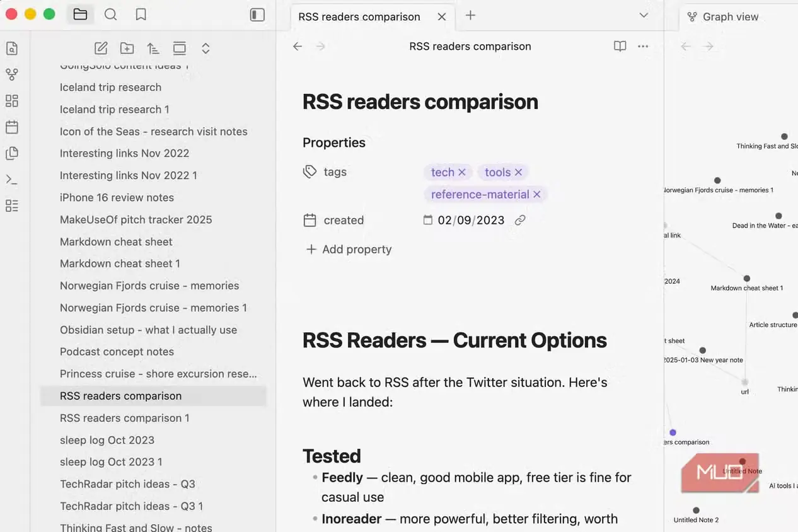Screen dimensions: 798x532
Task: Go forward arrow in Graph view pane
Action: (708, 46)
